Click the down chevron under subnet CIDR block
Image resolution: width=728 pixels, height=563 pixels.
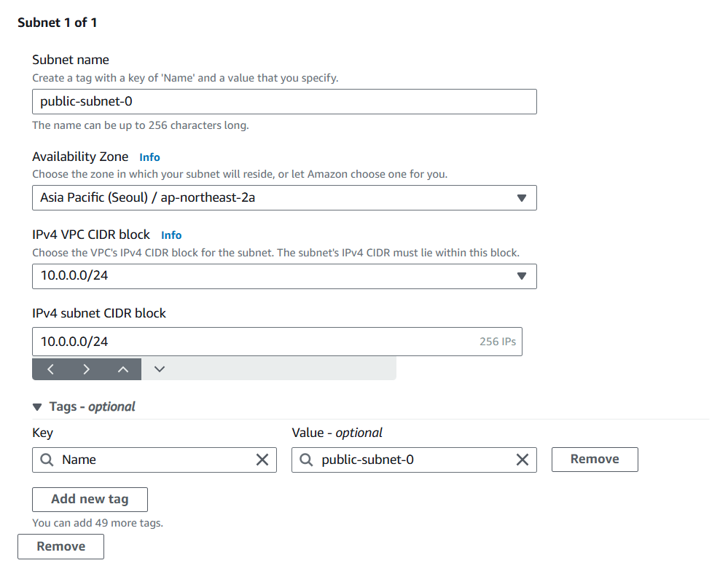[x=160, y=369]
